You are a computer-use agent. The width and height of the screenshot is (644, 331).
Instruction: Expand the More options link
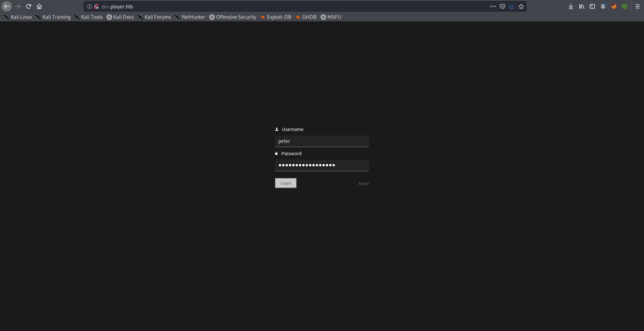click(364, 183)
